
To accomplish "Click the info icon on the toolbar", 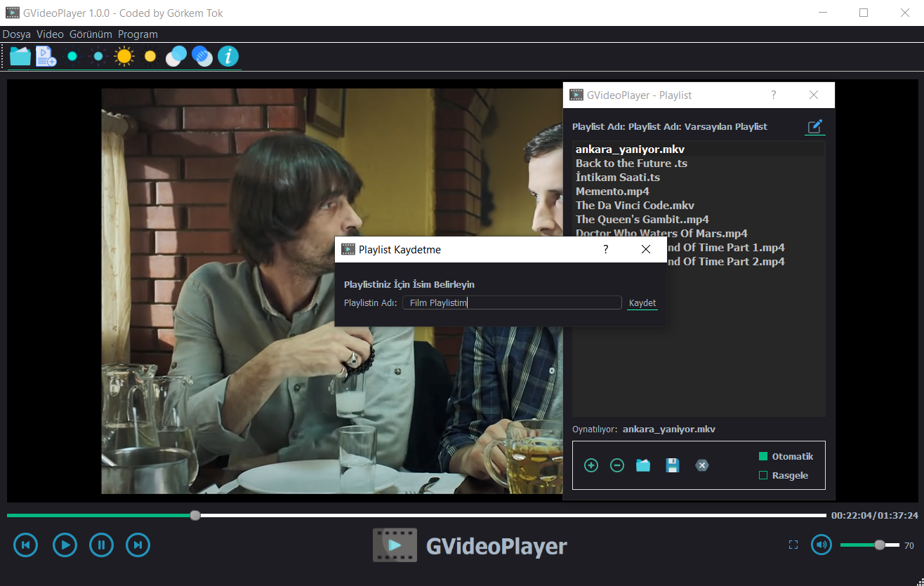I will pos(228,55).
